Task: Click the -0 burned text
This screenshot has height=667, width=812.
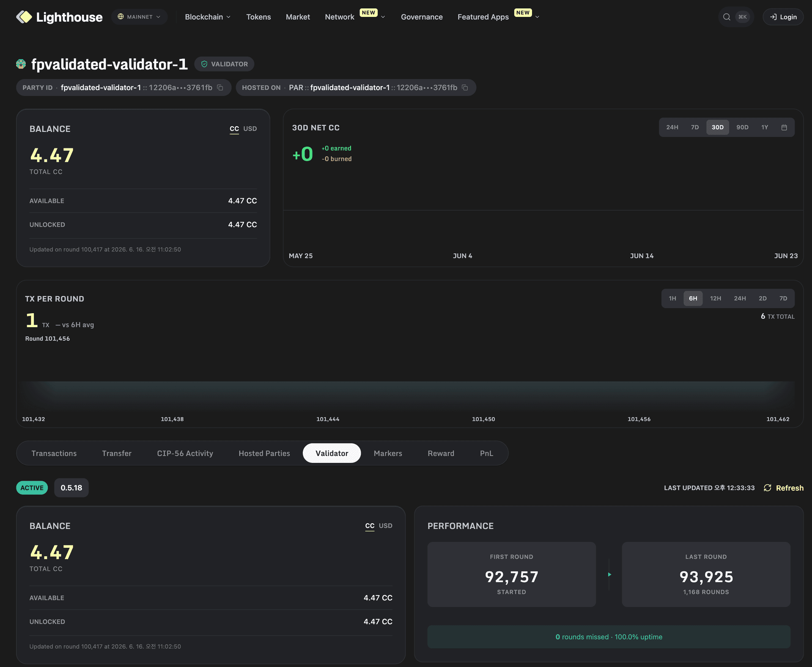Action: click(x=337, y=159)
